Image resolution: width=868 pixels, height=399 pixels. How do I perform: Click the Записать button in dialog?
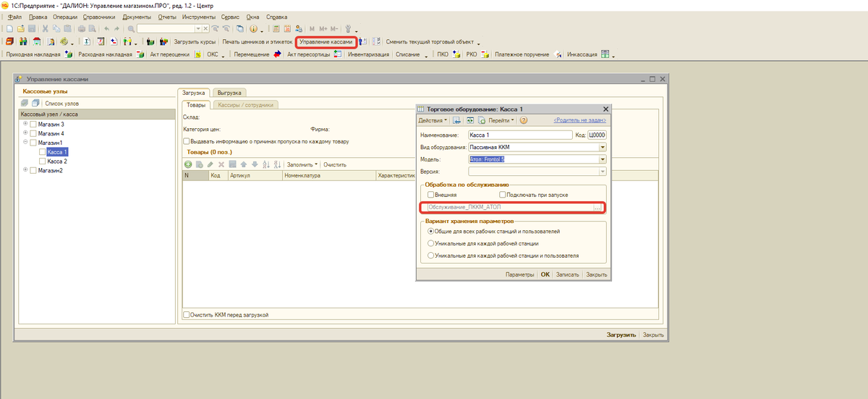point(567,274)
